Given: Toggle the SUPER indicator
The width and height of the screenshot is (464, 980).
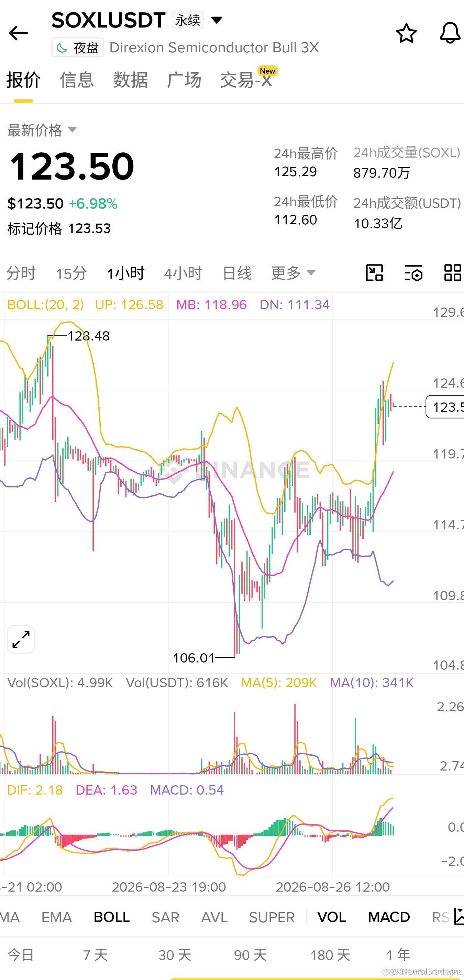Looking at the screenshot, I should point(272,917).
